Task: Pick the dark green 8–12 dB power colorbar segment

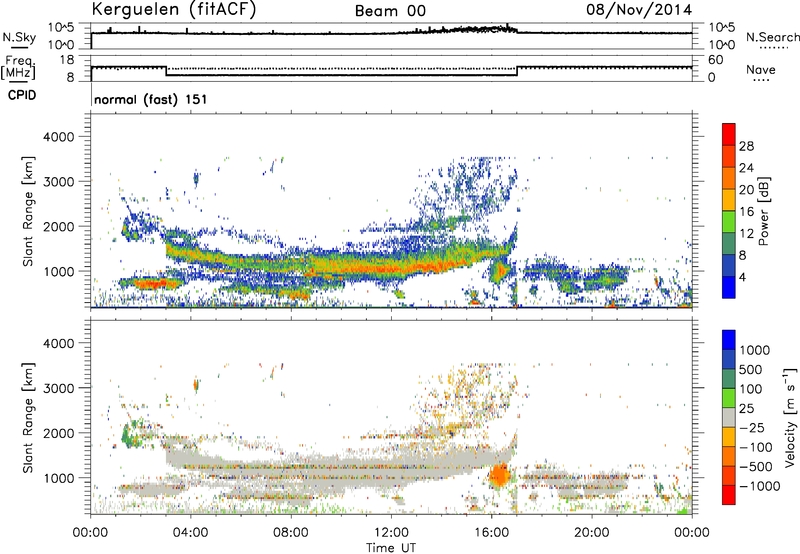Action: pos(729,244)
